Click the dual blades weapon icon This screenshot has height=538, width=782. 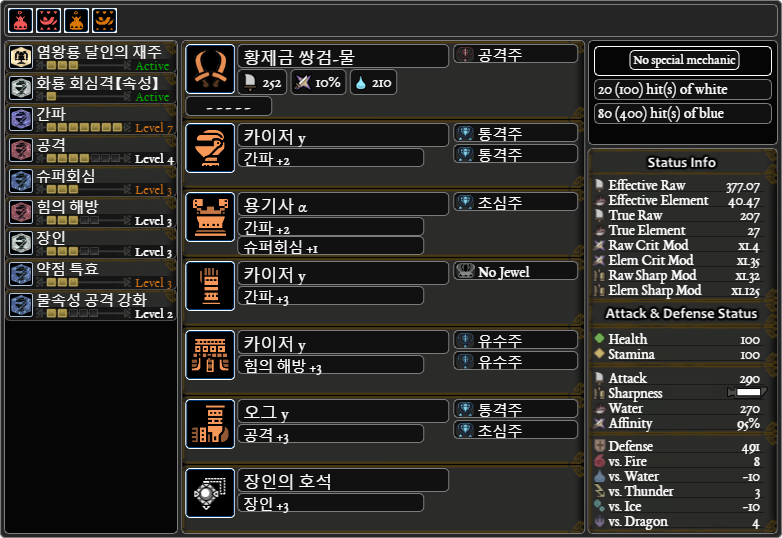(x=210, y=69)
